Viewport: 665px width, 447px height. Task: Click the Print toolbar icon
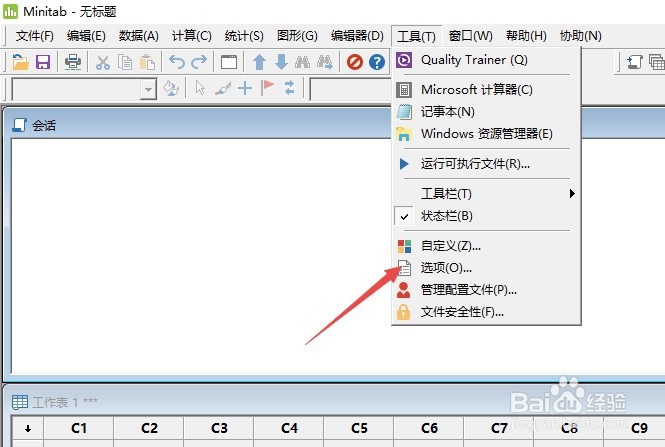click(x=73, y=62)
